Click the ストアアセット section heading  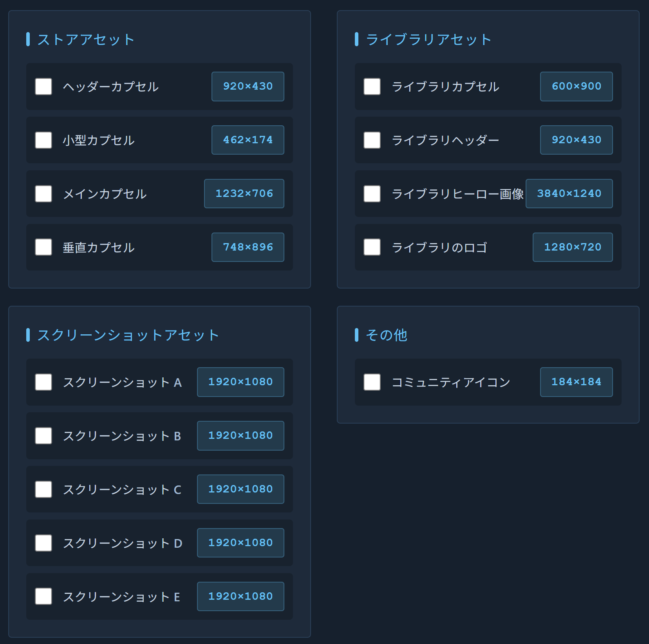pos(86,40)
